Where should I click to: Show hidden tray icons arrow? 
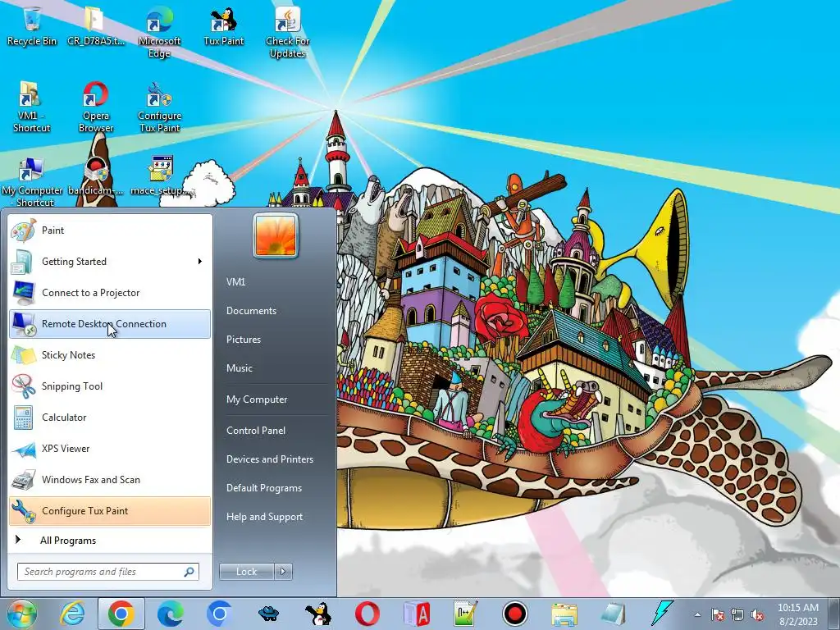697,614
